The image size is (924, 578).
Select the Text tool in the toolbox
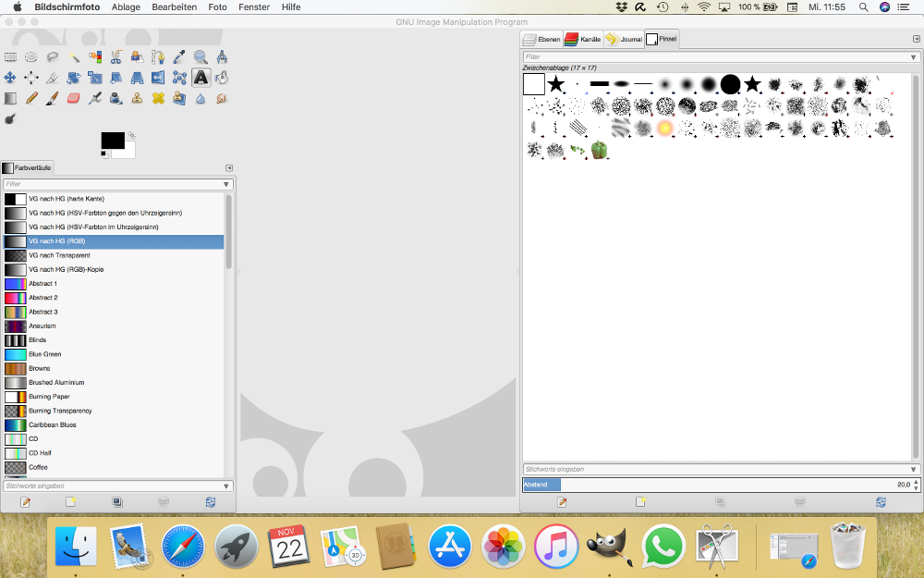[201, 78]
